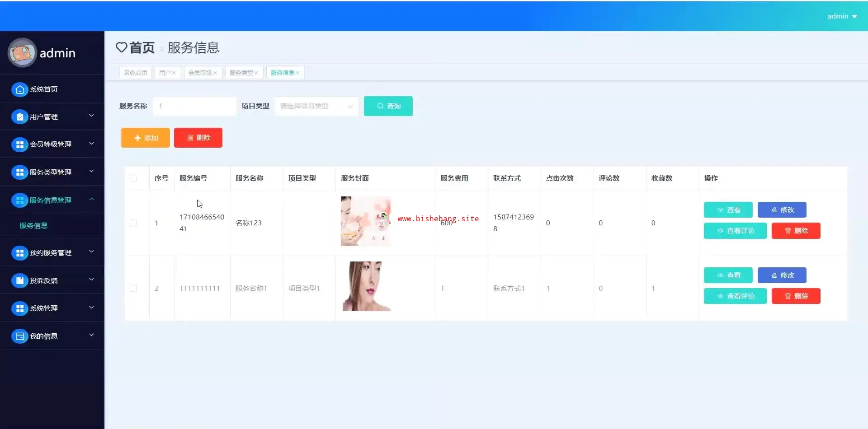Expand the 预约服务管理 menu chevron
The height and width of the screenshot is (429, 868).
[x=91, y=252]
